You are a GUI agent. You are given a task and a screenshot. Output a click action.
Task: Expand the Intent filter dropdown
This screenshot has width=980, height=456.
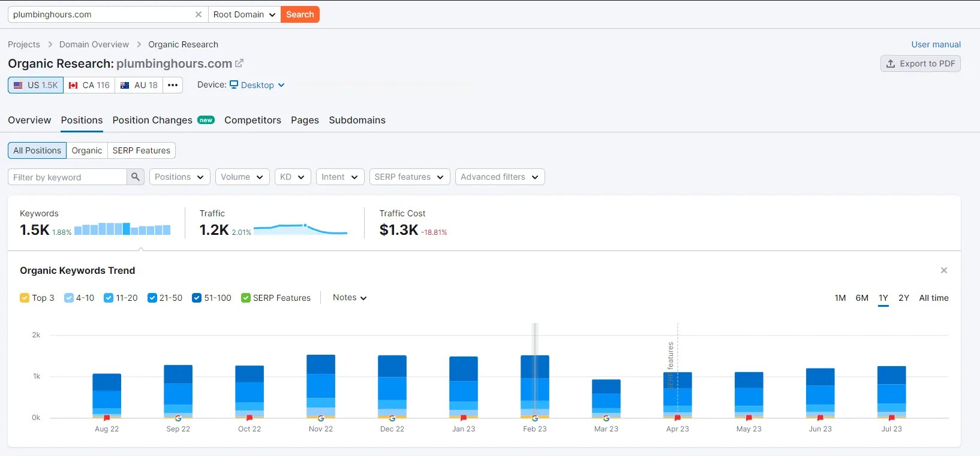pos(340,177)
